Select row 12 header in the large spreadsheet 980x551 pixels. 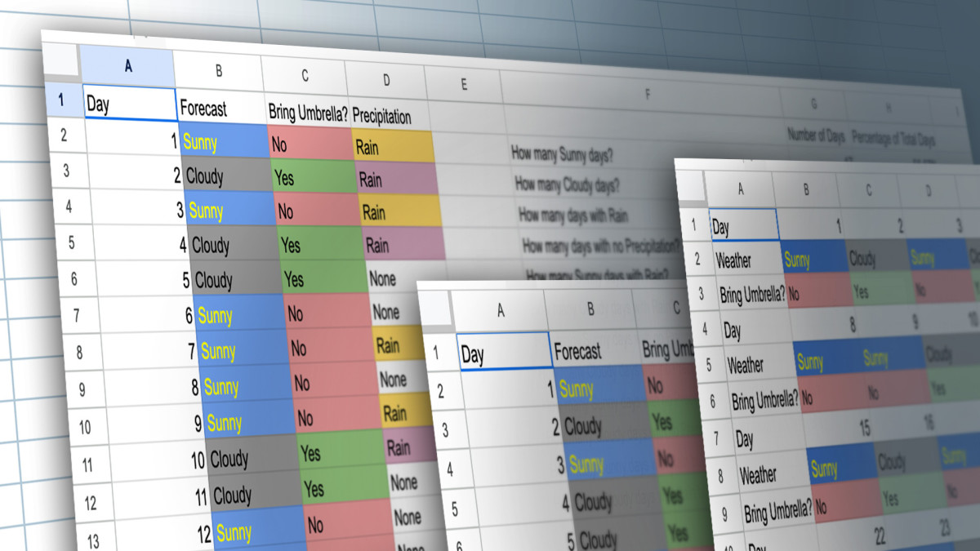90,504
